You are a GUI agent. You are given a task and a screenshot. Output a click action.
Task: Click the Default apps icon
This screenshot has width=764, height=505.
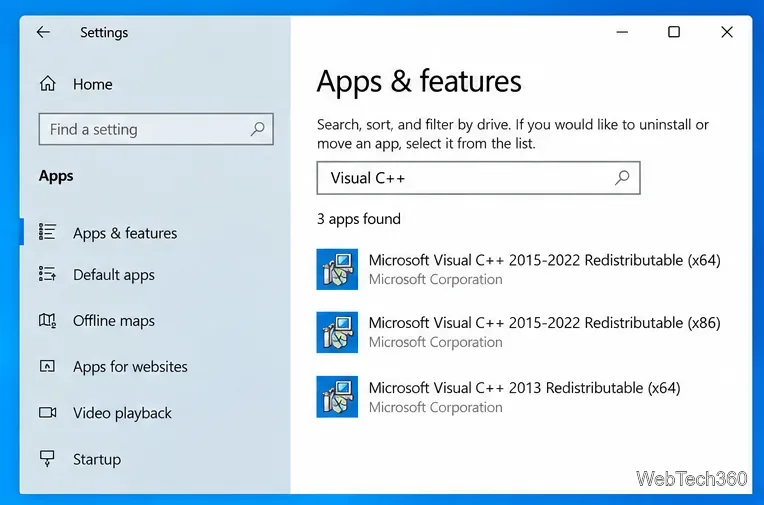click(47, 274)
